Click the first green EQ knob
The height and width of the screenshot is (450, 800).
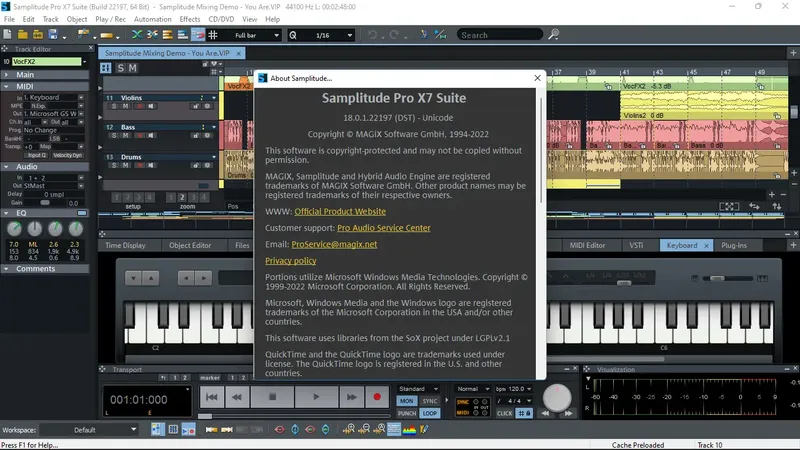click(14, 229)
